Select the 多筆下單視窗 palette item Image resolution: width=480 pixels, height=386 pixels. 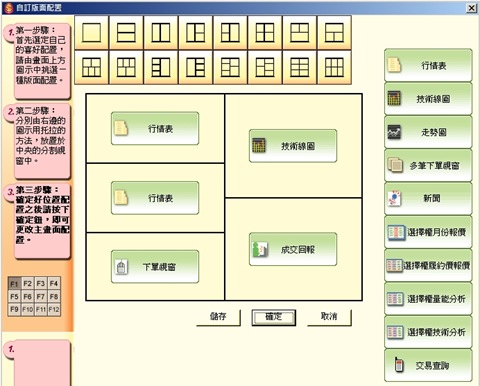(x=428, y=165)
